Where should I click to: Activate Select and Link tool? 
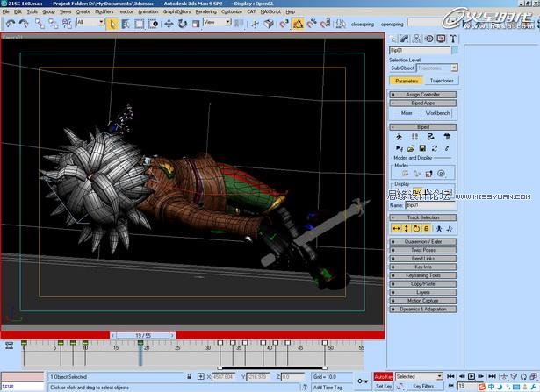pyautogui.click(x=40, y=24)
